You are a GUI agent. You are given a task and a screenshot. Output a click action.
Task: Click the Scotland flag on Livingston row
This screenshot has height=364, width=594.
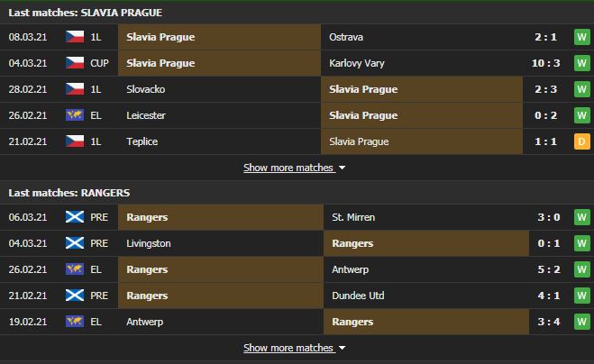pyautogui.click(x=75, y=243)
